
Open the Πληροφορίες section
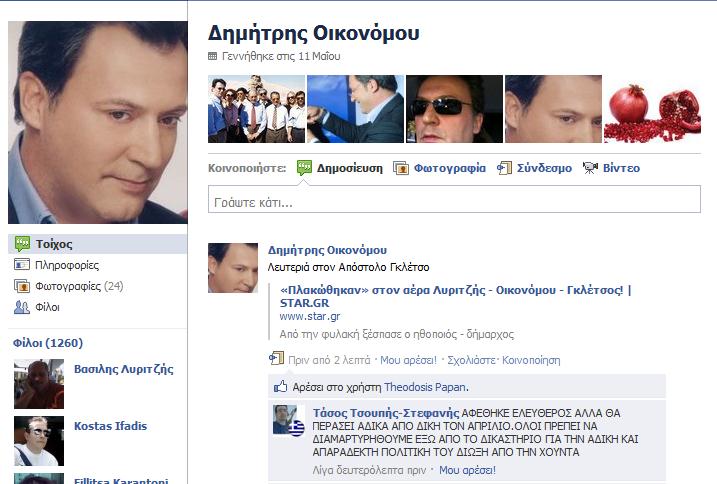tap(67, 265)
